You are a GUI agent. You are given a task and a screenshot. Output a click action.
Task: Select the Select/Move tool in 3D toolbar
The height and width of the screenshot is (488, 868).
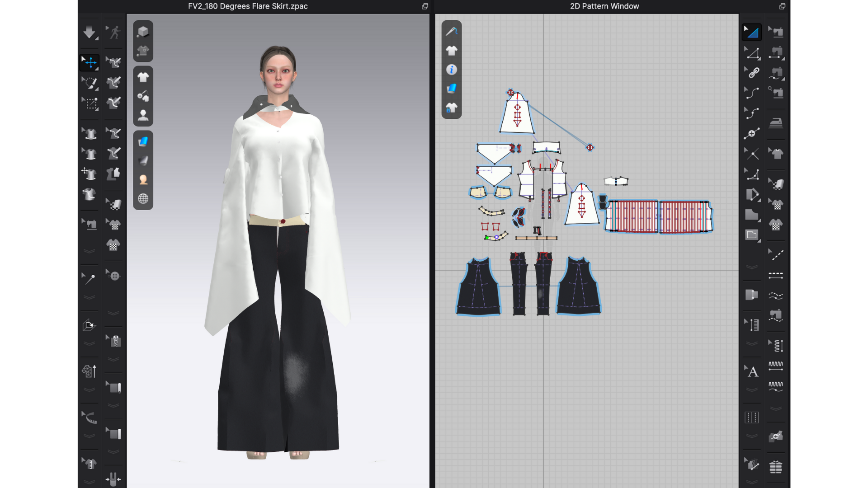pyautogui.click(x=90, y=62)
